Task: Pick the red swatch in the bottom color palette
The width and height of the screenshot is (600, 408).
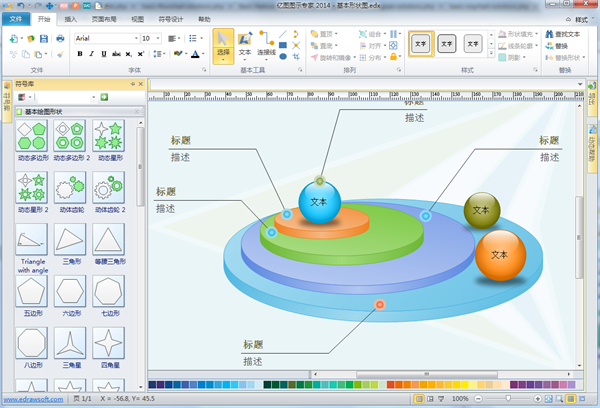Action: pos(390,384)
